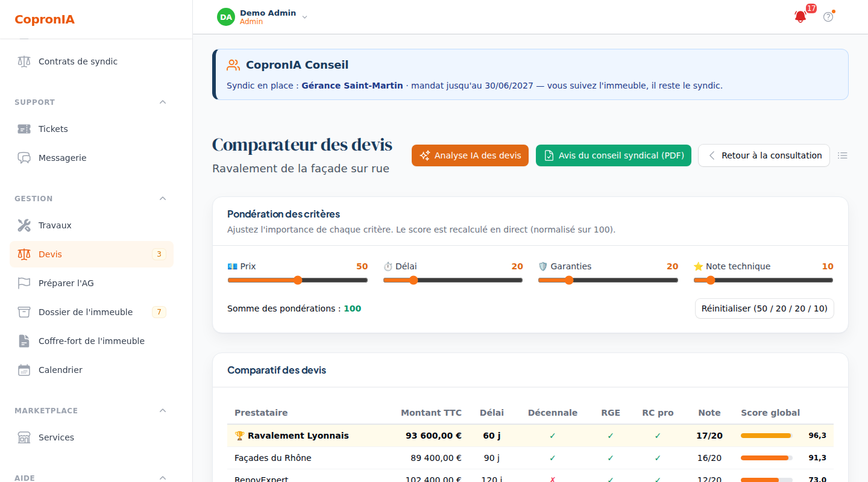This screenshot has width=868, height=482.
Task: Open the Demo Admin account dropdown
Action: point(262,17)
